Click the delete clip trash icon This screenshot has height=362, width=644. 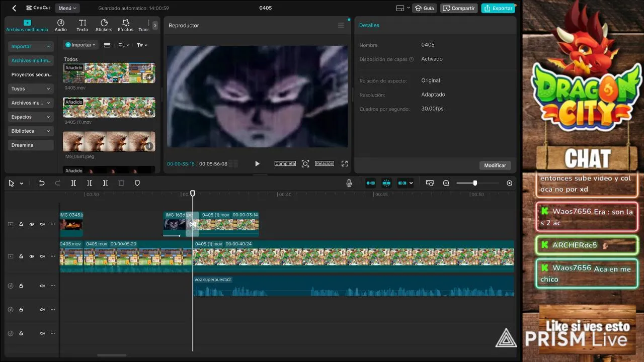121,184
